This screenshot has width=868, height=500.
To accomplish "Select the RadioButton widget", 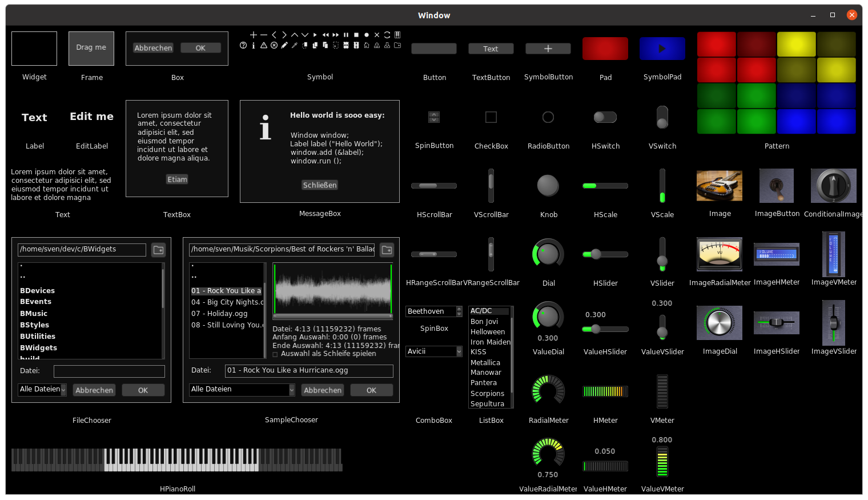I will pyautogui.click(x=548, y=117).
